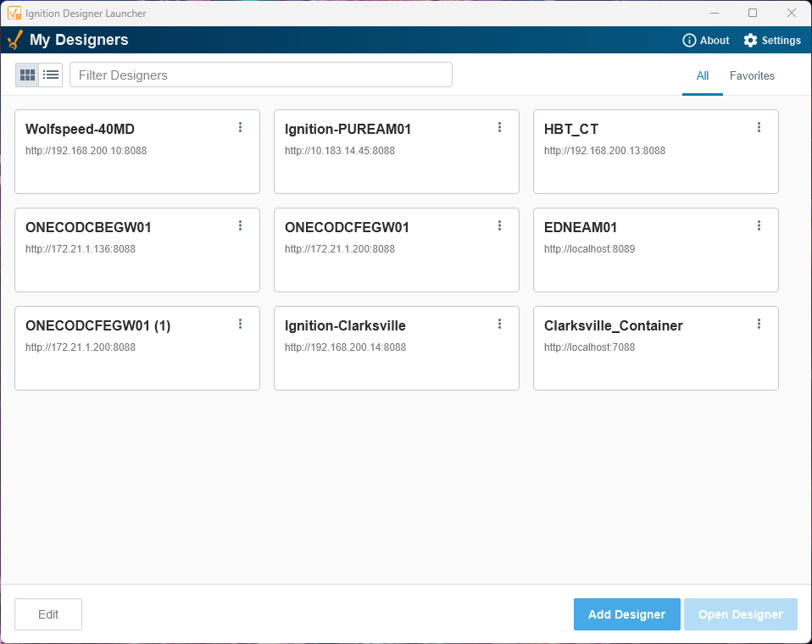Open options menu for Wolfspeed-40MD
Image resolution: width=812 pixels, height=644 pixels.
tap(240, 127)
